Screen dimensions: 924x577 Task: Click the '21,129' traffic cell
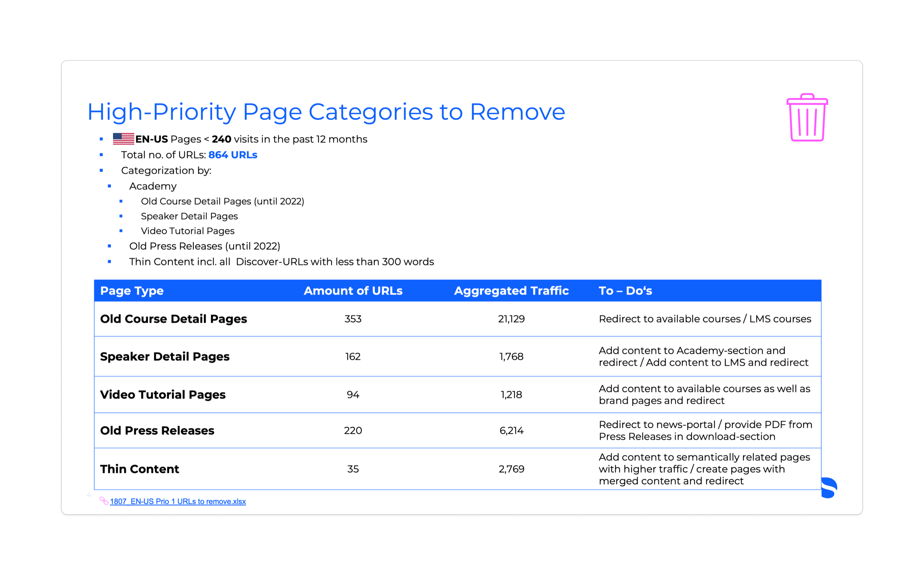(511, 319)
